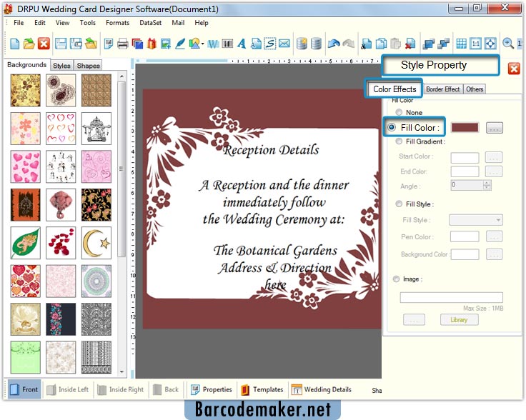
Task: Zoom in with magnifier icon
Action: tap(508, 44)
